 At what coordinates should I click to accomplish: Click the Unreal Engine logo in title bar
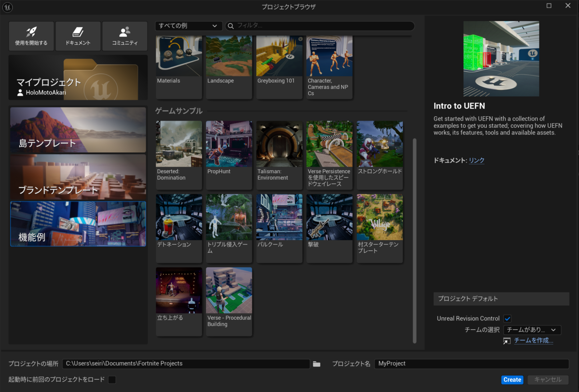[x=8, y=7]
